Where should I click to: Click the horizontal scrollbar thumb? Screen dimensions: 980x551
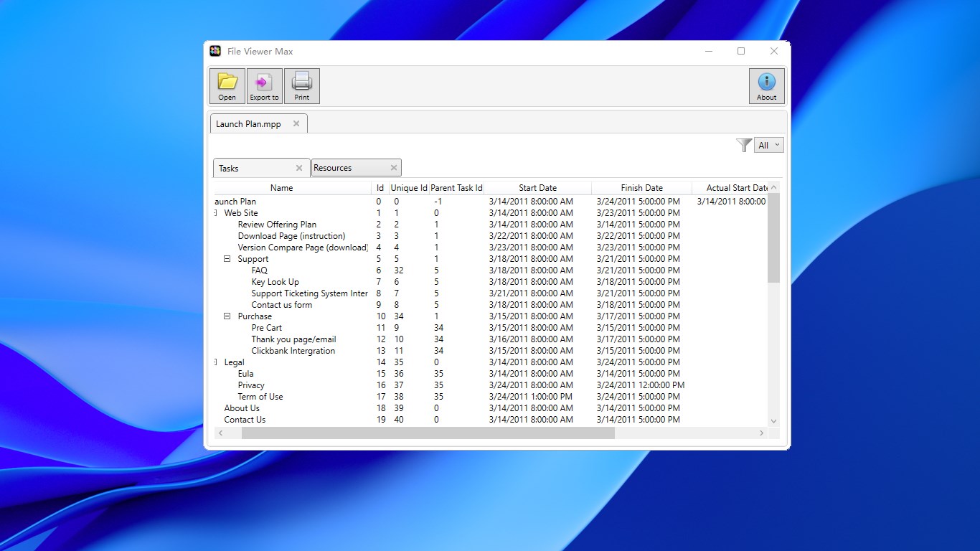428,433
